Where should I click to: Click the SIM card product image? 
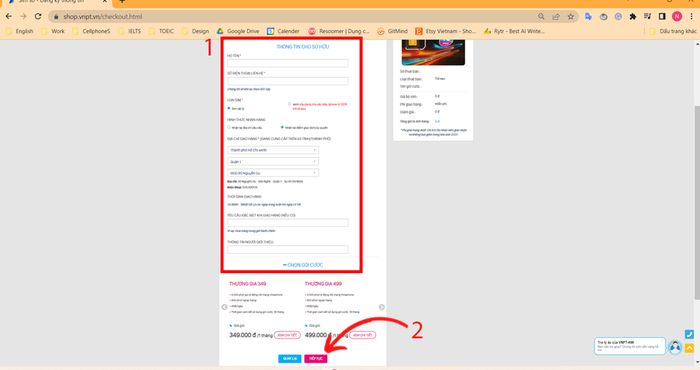pyautogui.click(x=433, y=52)
